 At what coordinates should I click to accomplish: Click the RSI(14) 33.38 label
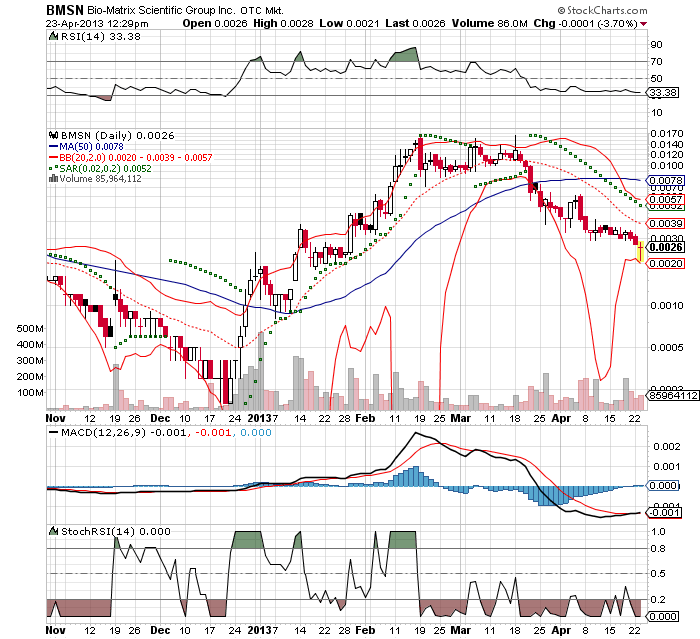coord(100,36)
